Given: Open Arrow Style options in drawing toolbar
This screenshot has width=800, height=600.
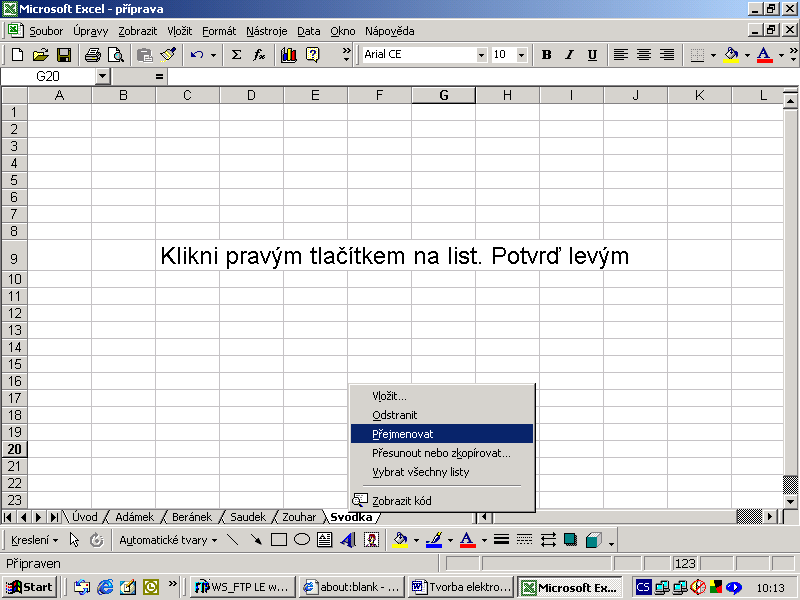Looking at the screenshot, I should [x=548, y=540].
